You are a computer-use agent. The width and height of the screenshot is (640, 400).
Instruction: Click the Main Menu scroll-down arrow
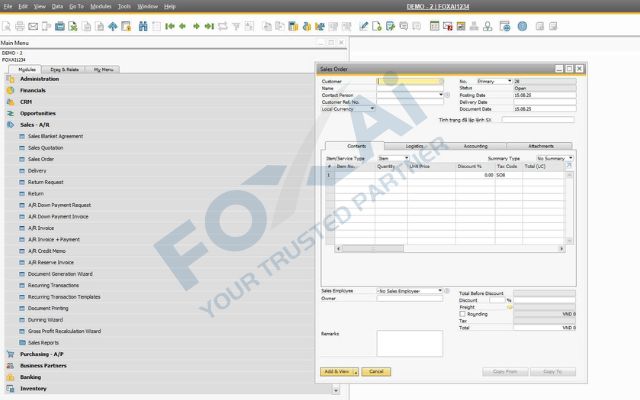(336, 391)
